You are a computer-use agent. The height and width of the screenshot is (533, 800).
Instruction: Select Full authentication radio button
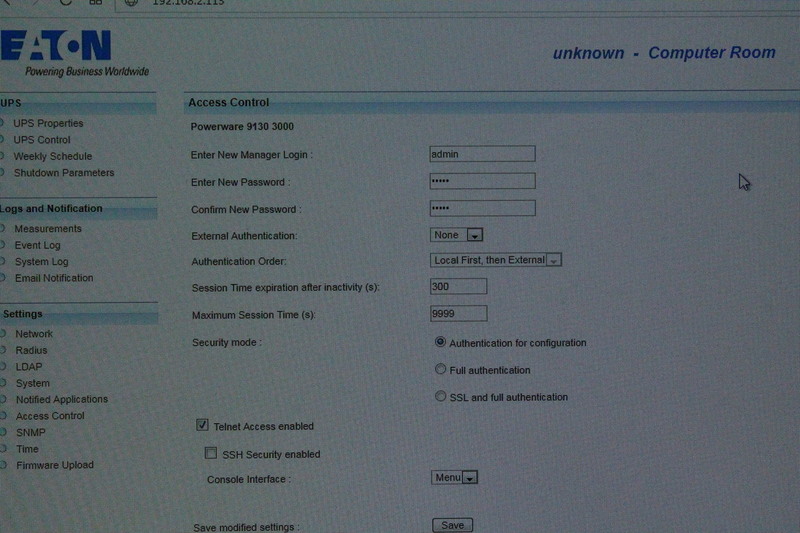[x=440, y=369]
